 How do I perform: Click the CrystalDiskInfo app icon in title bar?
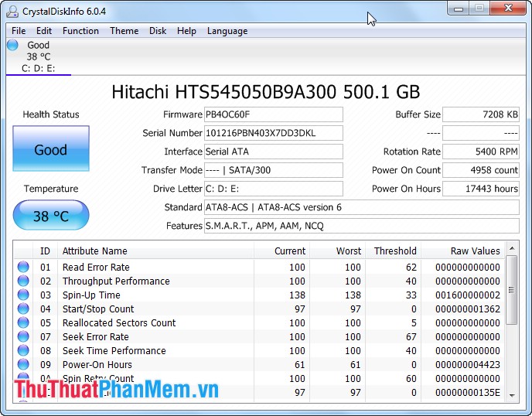12,11
